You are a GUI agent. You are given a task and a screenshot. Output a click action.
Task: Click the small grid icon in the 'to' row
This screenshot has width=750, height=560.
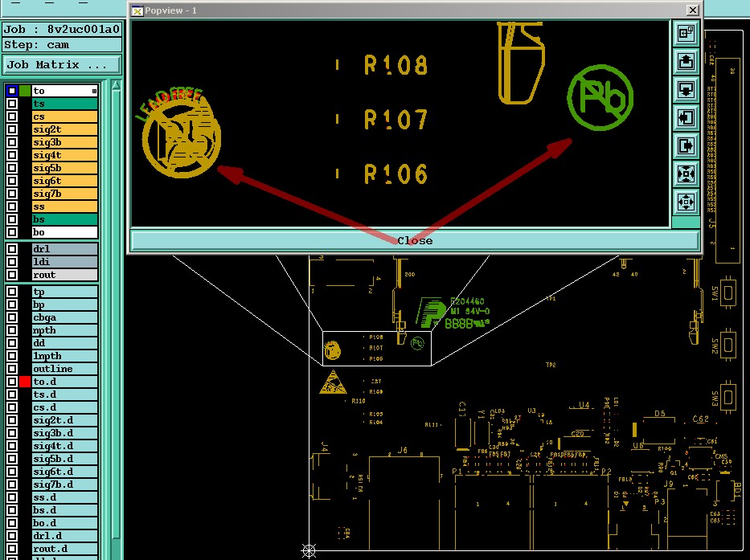point(94,91)
